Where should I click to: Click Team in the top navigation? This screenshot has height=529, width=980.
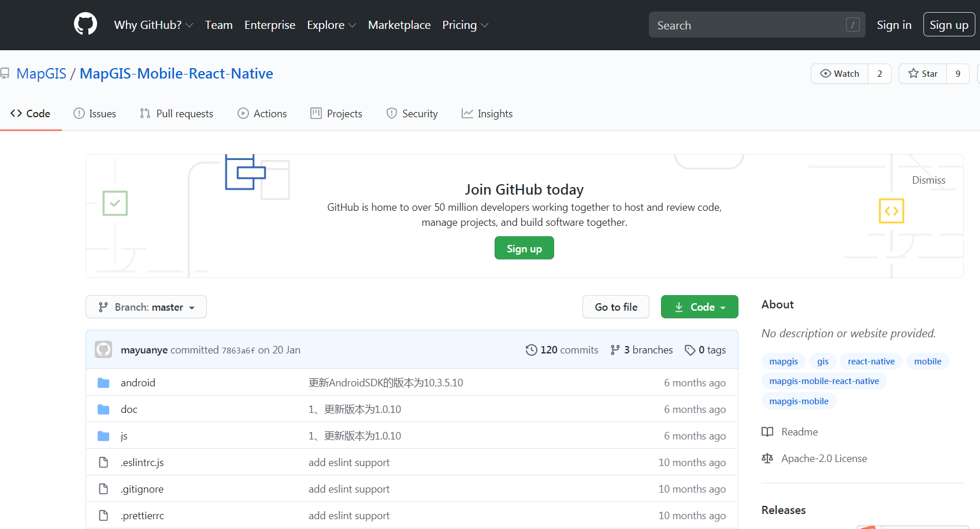(x=219, y=25)
